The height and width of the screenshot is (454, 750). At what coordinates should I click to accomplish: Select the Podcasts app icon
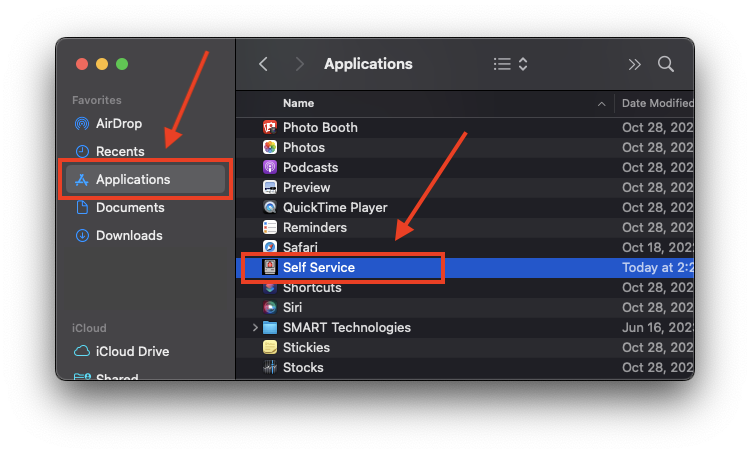click(270, 167)
